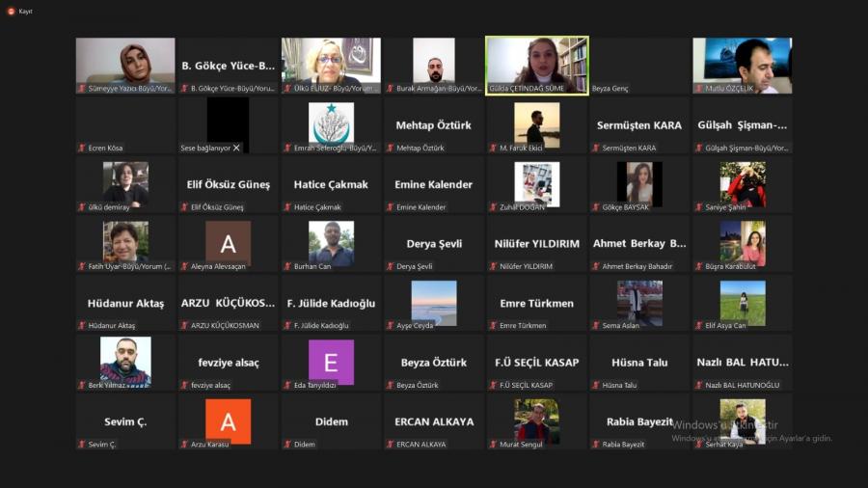The image size is (868, 488).
Task: Click the Emrah Seferoğlu logo profile picture
Action: point(331,123)
